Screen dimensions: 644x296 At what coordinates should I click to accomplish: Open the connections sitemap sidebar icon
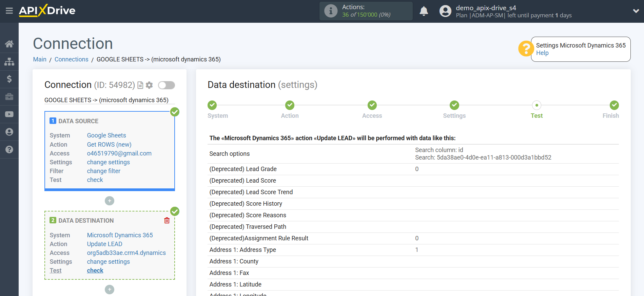pyautogui.click(x=9, y=61)
